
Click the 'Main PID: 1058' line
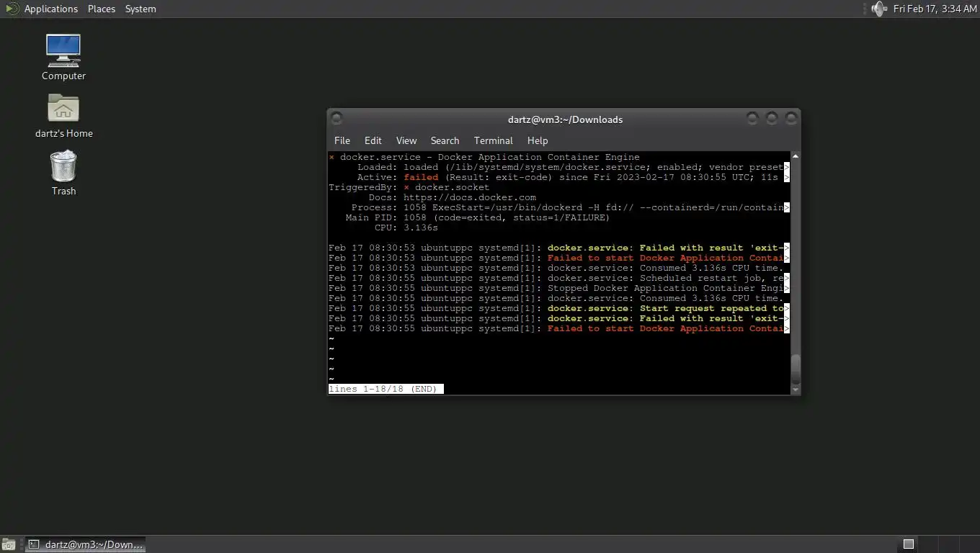click(478, 217)
